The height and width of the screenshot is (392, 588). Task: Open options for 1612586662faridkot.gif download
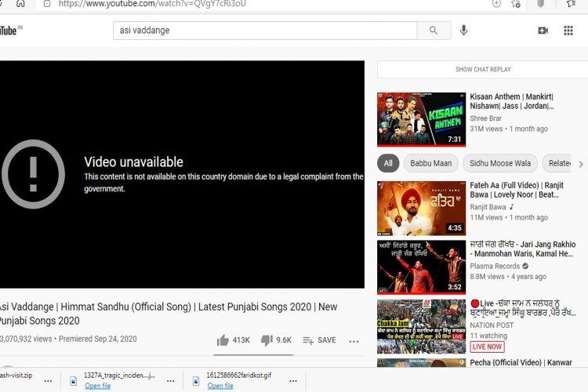pos(293,381)
